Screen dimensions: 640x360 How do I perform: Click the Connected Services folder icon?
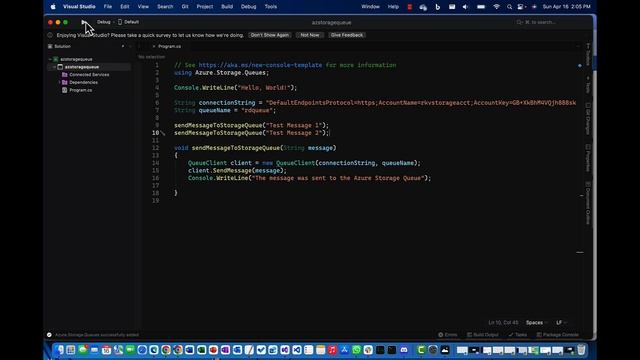click(64, 75)
